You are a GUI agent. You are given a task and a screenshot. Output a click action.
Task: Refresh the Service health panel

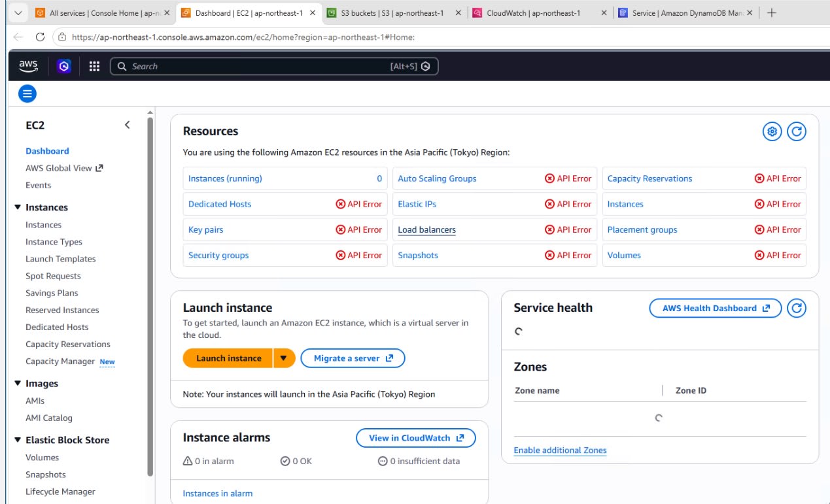click(x=796, y=308)
